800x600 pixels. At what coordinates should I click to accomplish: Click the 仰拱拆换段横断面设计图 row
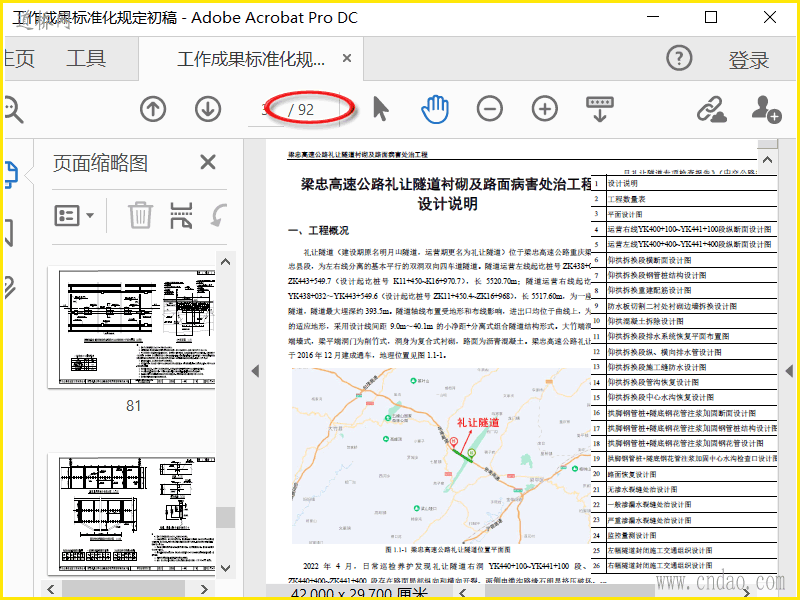684,260
